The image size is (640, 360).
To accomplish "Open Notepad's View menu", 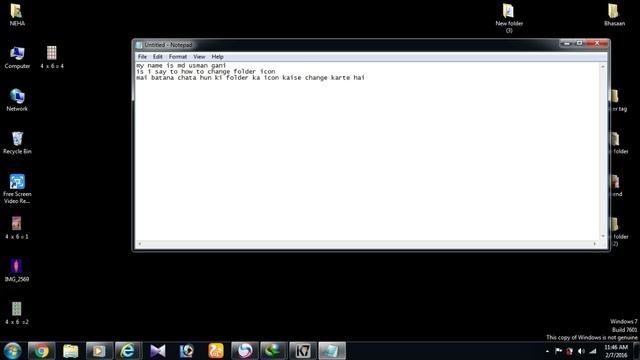I will (199, 57).
